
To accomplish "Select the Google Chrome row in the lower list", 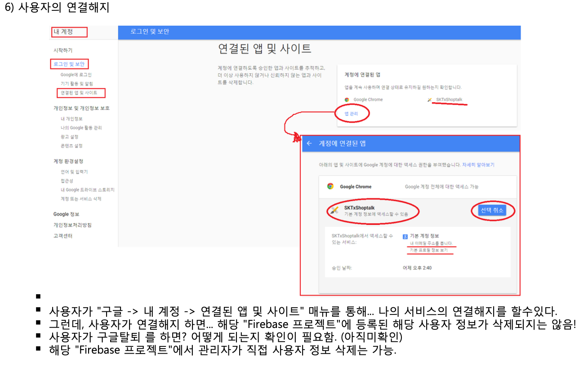I will (x=418, y=187).
